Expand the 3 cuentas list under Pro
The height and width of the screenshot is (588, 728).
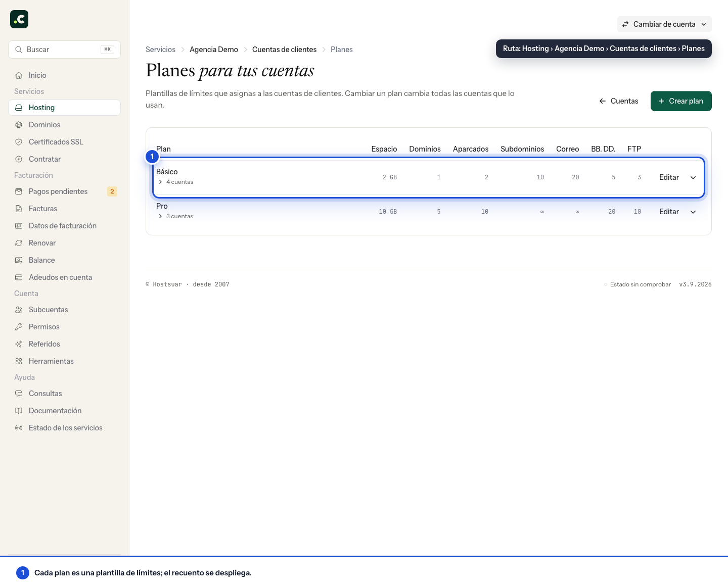(175, 216)
